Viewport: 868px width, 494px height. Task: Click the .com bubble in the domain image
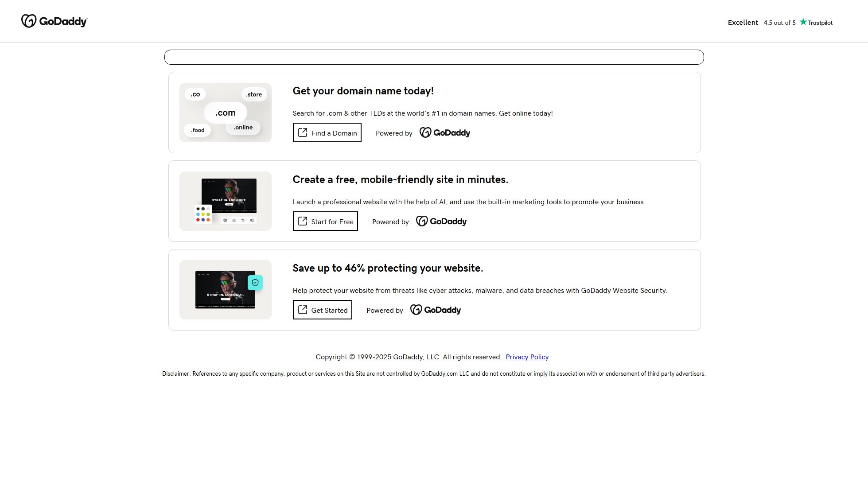pyautogui.click(x=225, y=113)
